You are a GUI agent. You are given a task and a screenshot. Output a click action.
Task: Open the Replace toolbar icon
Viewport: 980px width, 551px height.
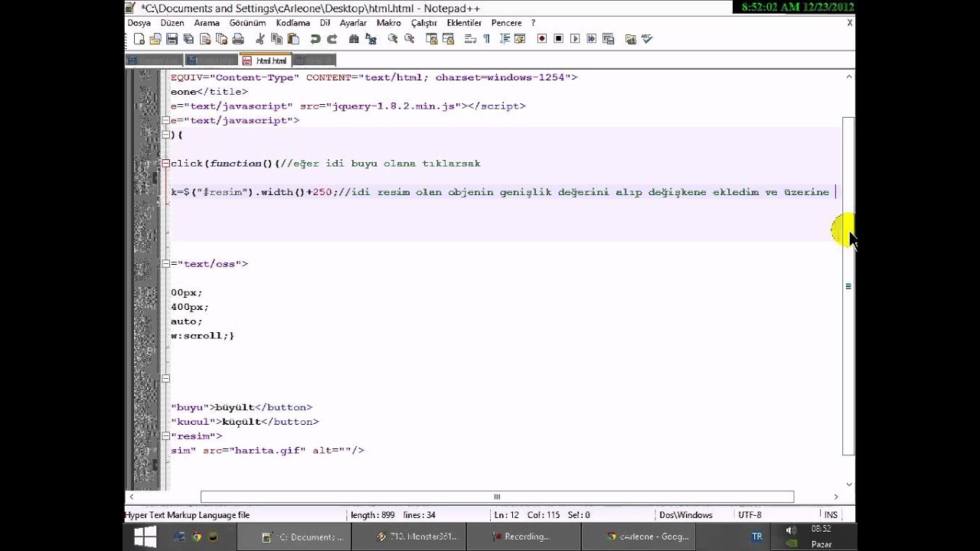[x=371, y=38]
